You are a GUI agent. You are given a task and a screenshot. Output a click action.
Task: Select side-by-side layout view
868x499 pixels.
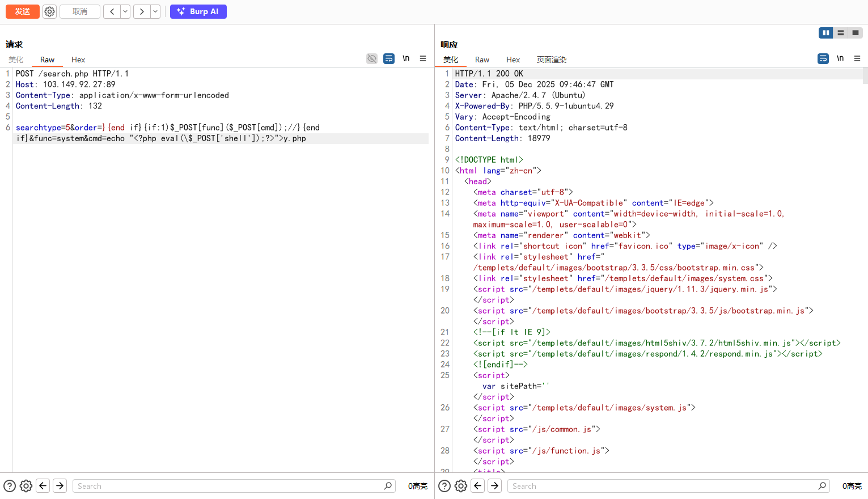point(826,33)
